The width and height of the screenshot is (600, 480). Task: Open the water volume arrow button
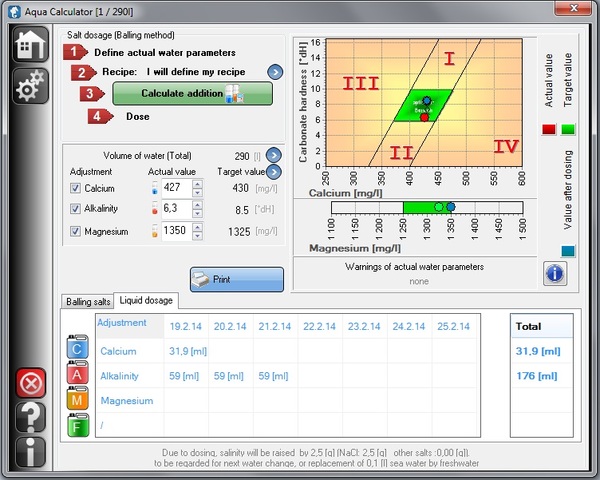pyautogui.click(x=273, y=156)
